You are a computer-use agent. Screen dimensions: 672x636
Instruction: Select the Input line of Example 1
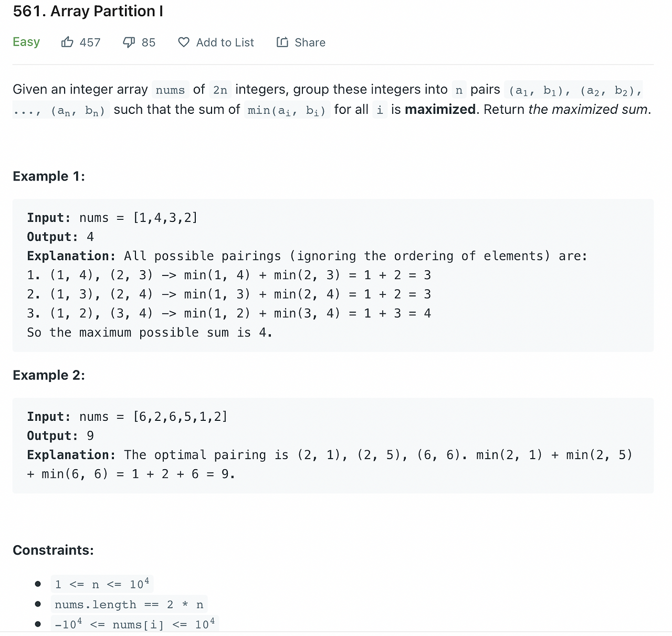112,217
